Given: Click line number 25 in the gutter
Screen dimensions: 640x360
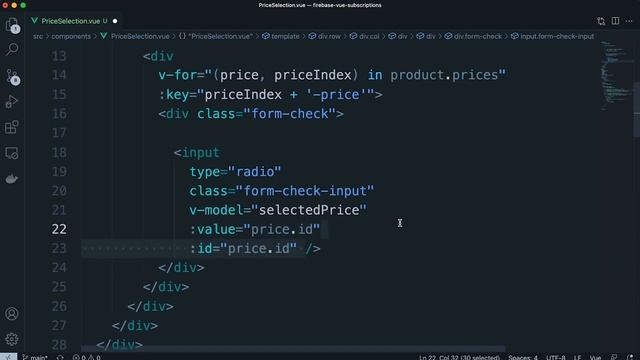Looking at the screenshot, I should [x=59, y=287].
